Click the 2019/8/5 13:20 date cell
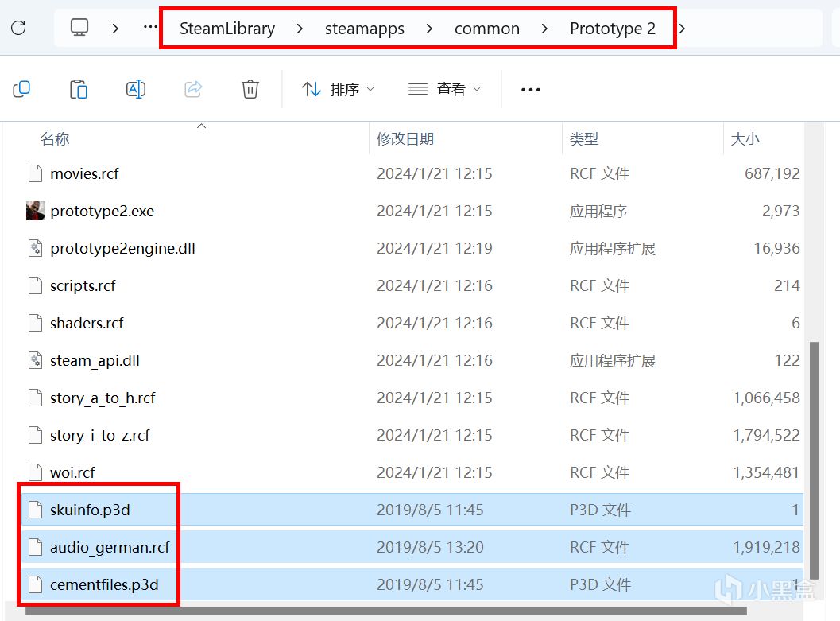The width and height of the screenshot is (840, 621). click(x=430, y=548)
